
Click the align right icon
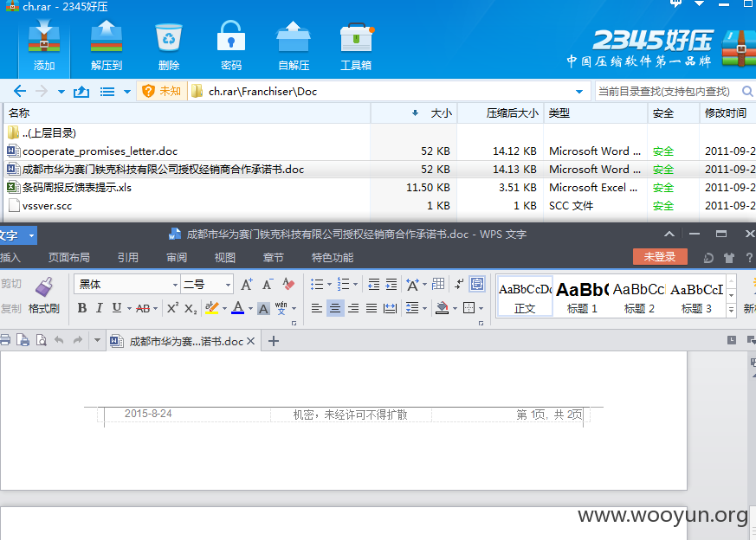pyautogui.click(x=353, y=308)
